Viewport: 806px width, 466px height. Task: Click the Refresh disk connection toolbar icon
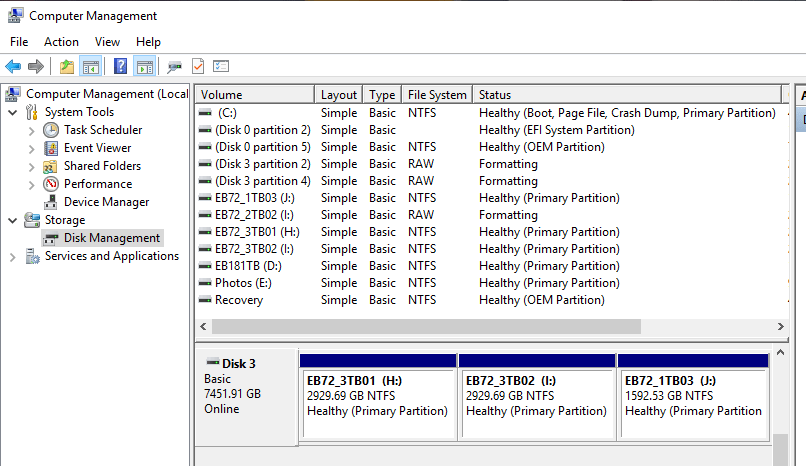point(174,67)
